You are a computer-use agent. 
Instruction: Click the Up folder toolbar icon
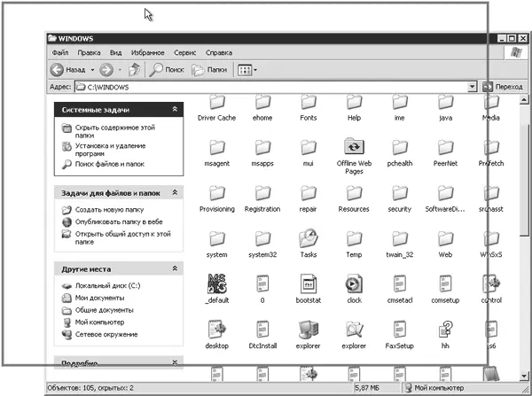click(135, 69)
